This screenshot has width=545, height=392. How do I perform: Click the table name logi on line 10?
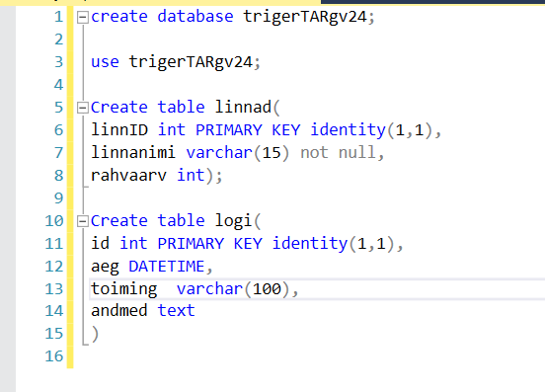[233, 221]
